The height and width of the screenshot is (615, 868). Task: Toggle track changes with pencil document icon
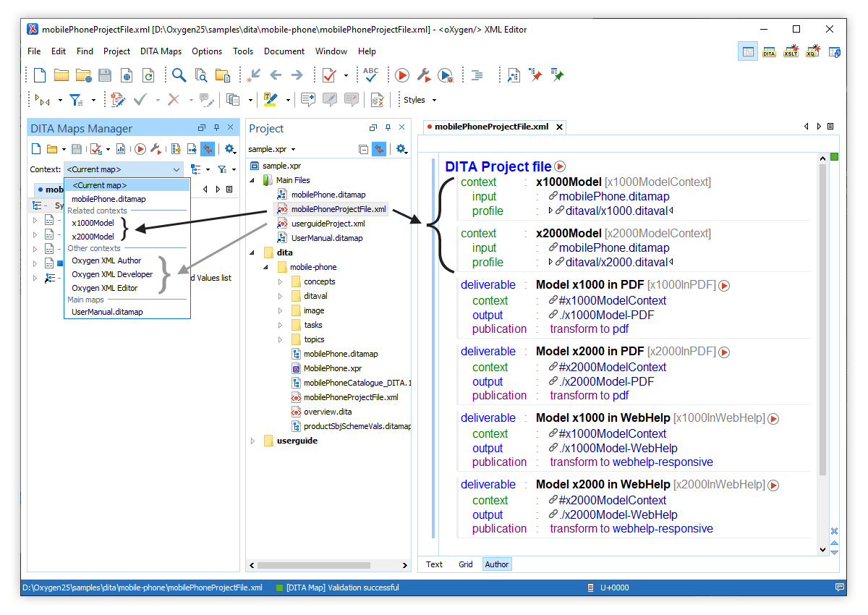(x=118, y=100)
